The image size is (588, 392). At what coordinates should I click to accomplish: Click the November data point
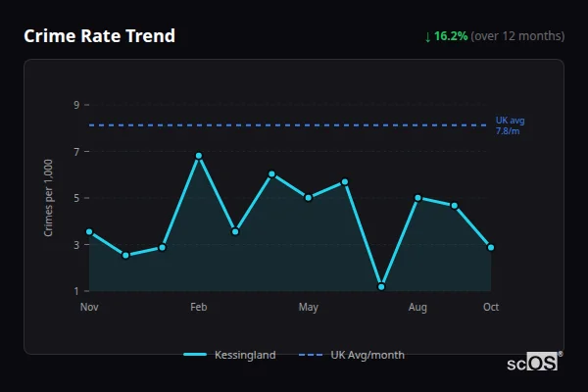pyautogui.click(x=89, y=232)
